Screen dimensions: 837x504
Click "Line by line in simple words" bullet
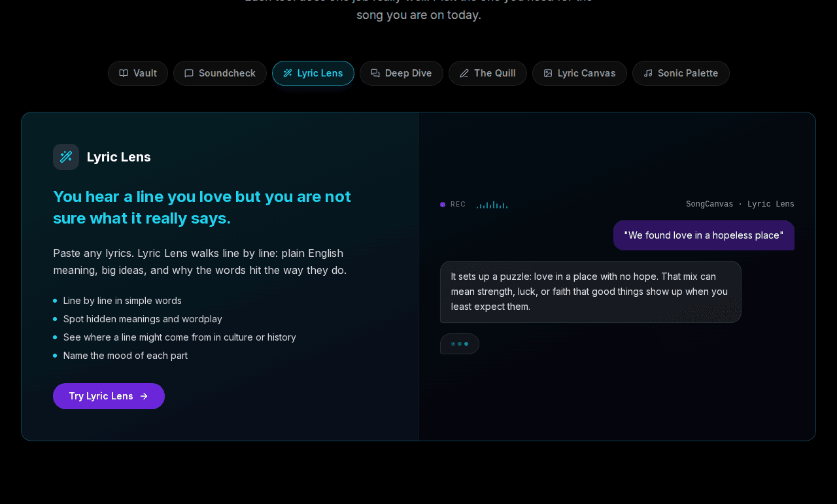(x=122, y=301)
